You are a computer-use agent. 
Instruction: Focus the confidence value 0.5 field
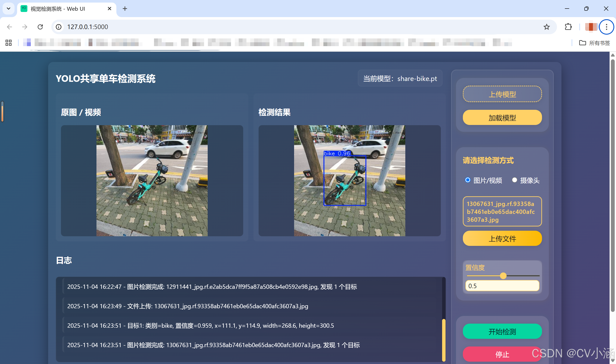502,286
